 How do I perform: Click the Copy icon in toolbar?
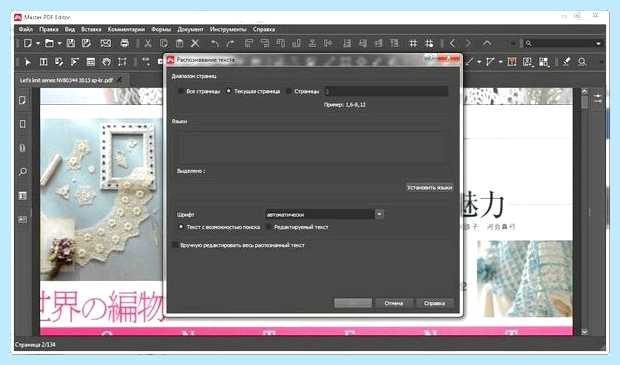[164, 43]
